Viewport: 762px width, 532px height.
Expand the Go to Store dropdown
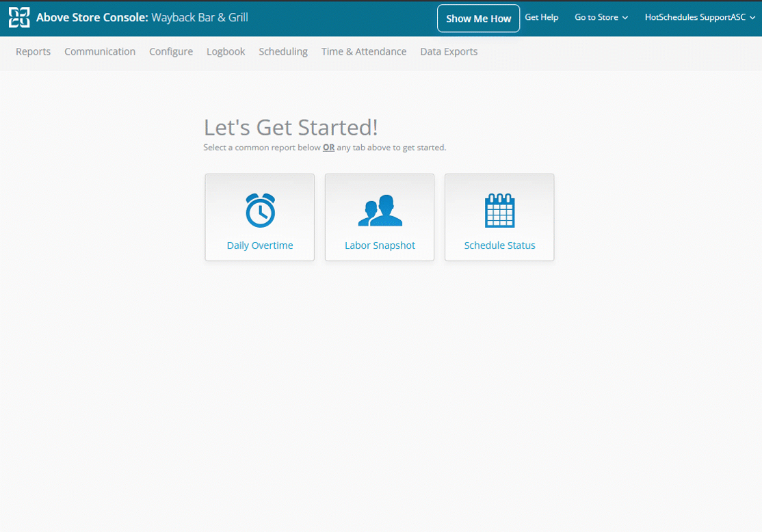[601, 18]
